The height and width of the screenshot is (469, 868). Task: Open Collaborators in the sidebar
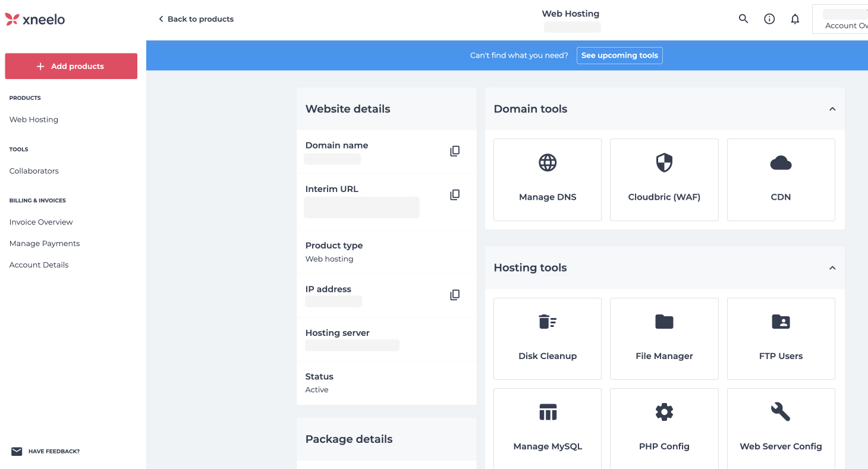point(34,171)
